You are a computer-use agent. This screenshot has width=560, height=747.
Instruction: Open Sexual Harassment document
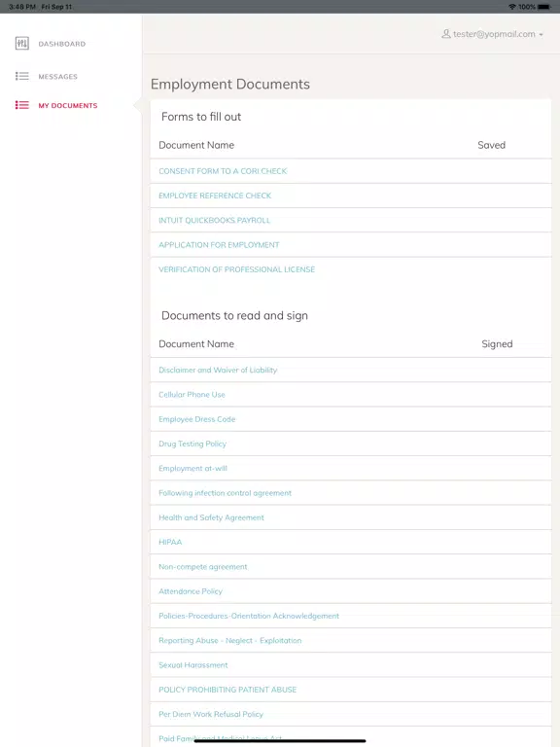[192, 665]
